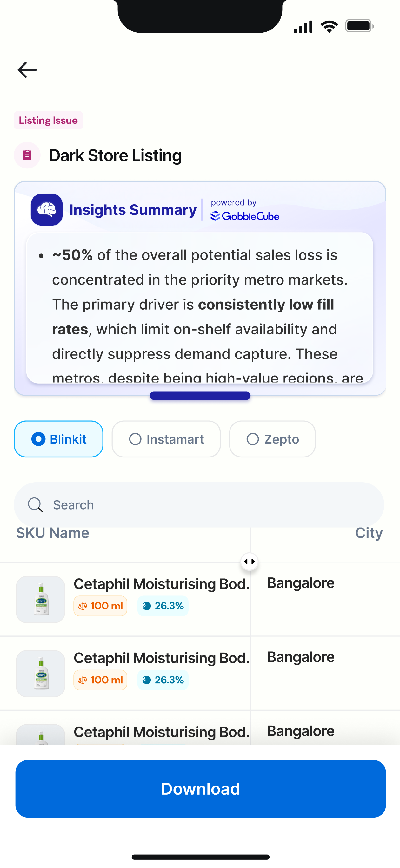Screen dimensions: 400x868
Task: Click the 26.3% share badge in first row
Action: coord(163,606)
